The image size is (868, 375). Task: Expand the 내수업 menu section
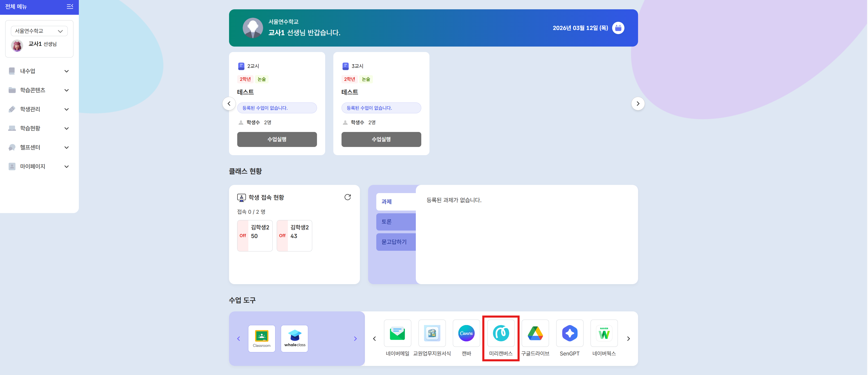click(39, 71)
